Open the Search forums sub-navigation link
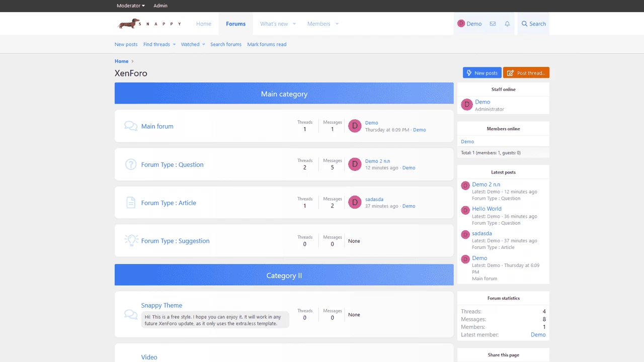The width and height of the screenshot is (644, 362). [226, 44]
